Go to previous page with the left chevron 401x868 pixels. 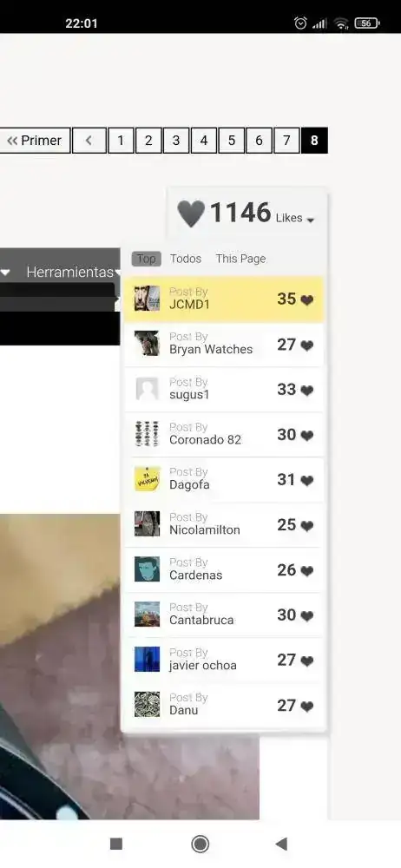(89, 141)
